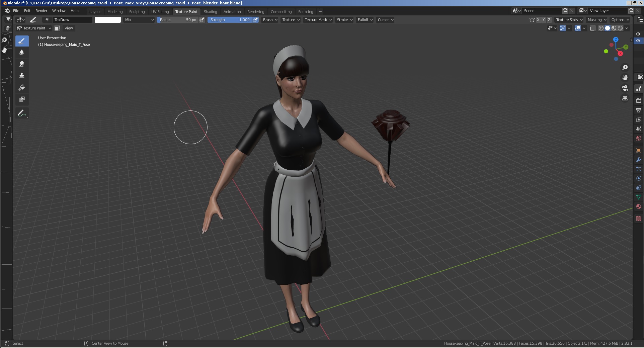Expand the Texture popover
Screen dimensions: 644x348
(291, 20)
